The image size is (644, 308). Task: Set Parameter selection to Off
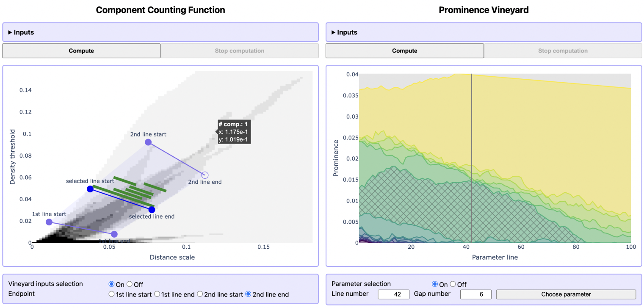click(x=453, y=284)
